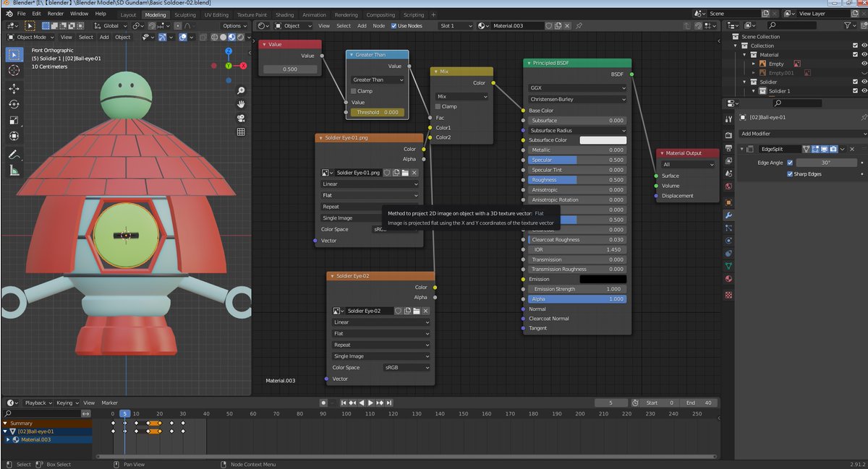Adjust Roughness slider on Principled BSDF

pos(577,180)
